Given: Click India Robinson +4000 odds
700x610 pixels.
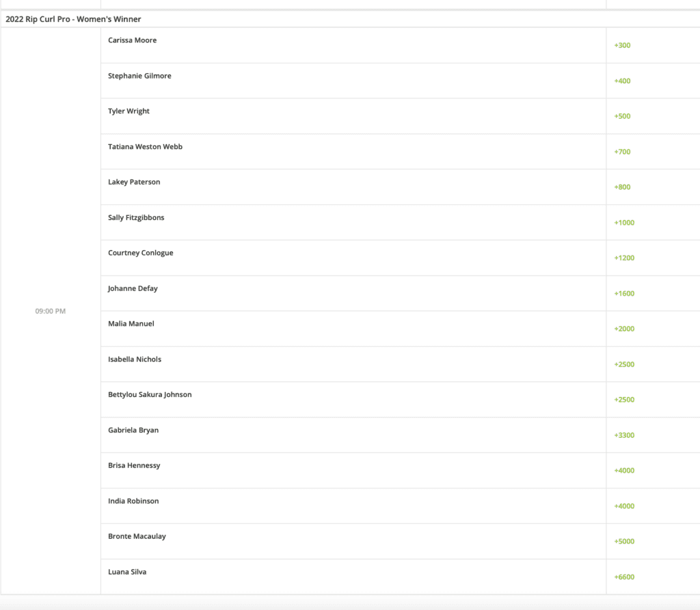Looking at the screenshot, I should pos(624,506).
